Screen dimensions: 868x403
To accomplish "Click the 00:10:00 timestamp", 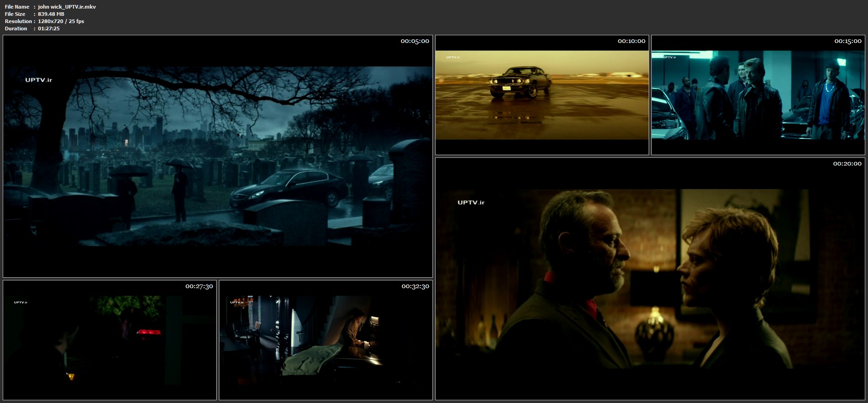I will pyautogui.click(x=631, y=41).
